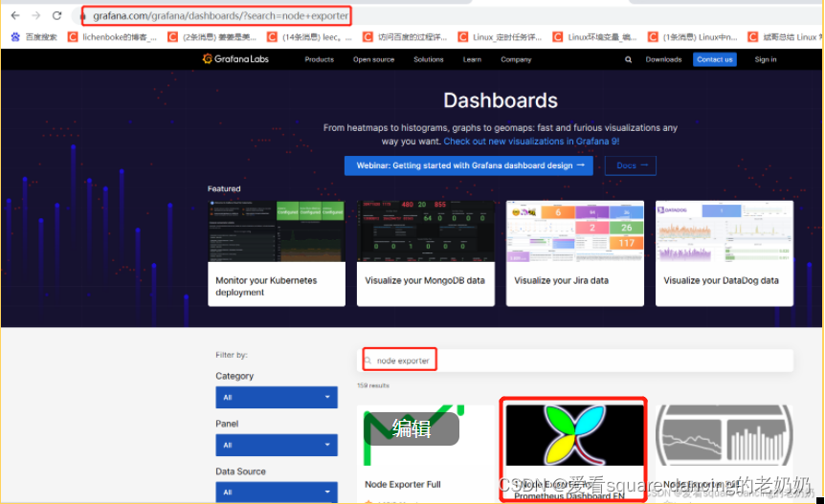Click the Contact us button
825x504 pixels.
[x=715, y=59]
